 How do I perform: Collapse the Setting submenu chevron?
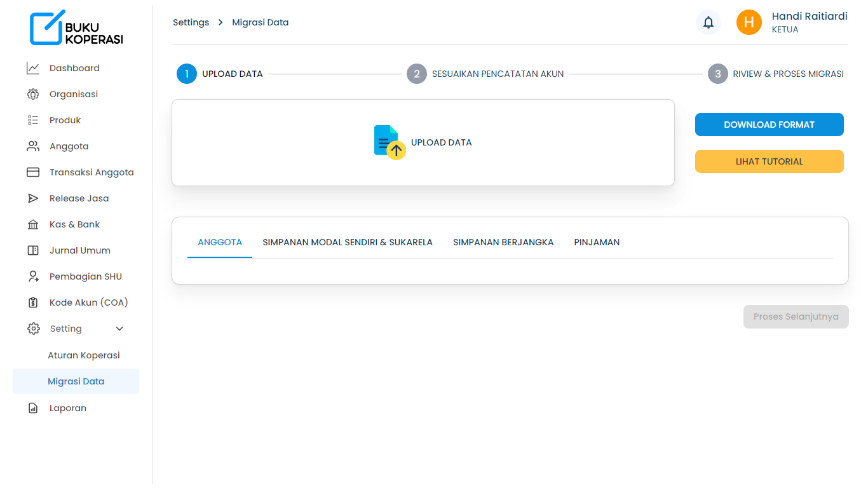[x=119, y=329]
